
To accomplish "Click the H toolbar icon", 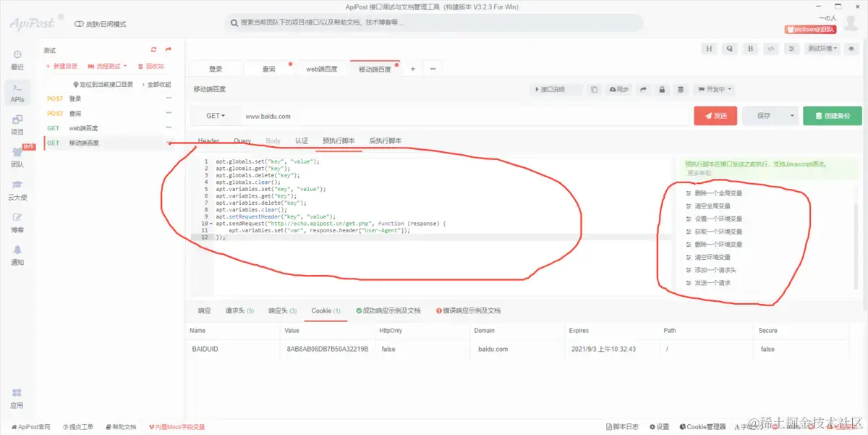I will click(709, 48).
